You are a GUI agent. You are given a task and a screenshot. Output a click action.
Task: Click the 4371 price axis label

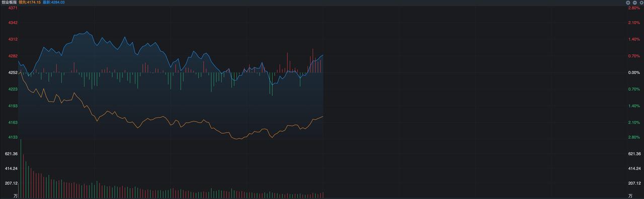tap(13, 8)
